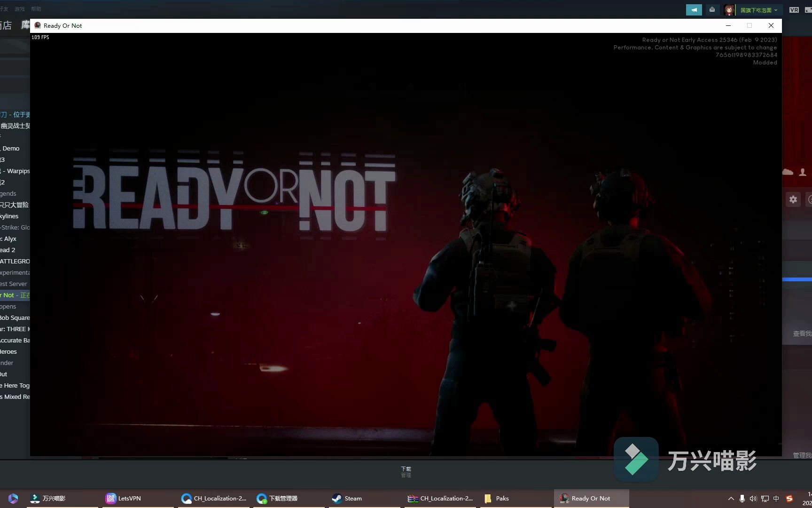This screenshot has width=812, height=508.
Task: Open the Paks folder taskbar item
Action: 515,499
